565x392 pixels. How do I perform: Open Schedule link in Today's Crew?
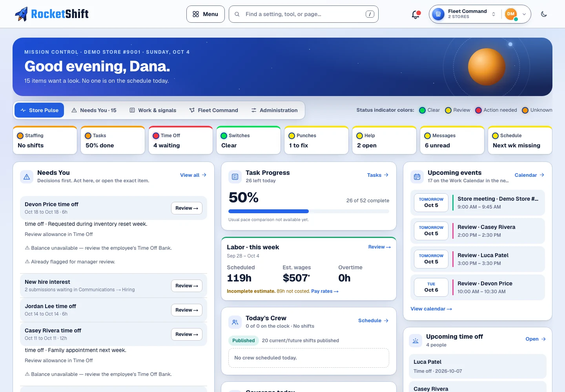[x=373, y=321]
